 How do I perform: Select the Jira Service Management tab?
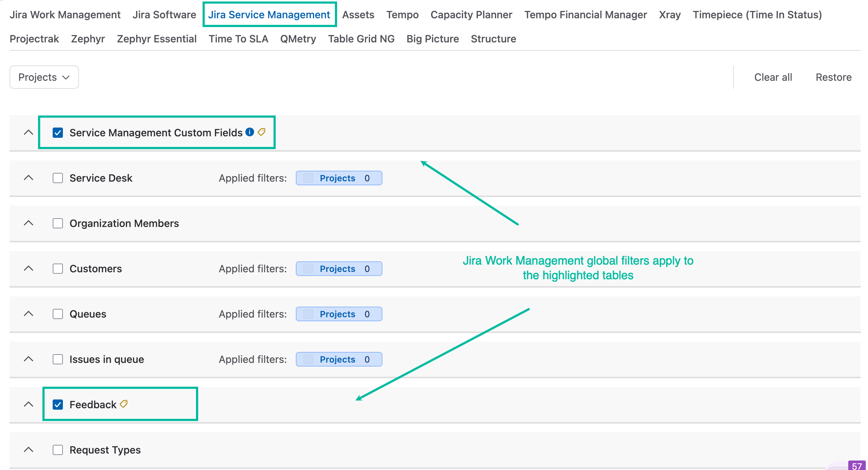tap(269, 15)
